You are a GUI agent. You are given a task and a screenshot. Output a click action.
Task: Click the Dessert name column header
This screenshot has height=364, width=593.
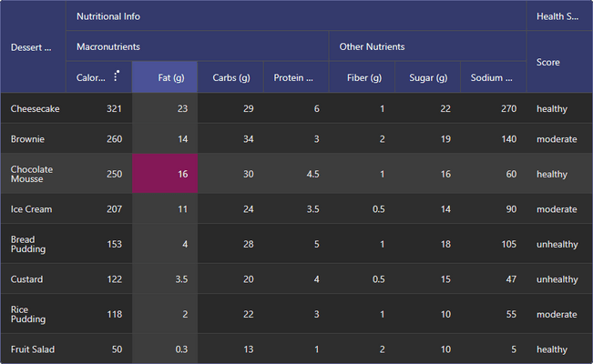click(32, 46)
